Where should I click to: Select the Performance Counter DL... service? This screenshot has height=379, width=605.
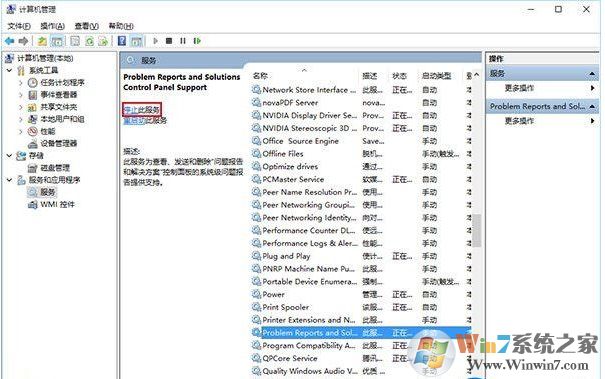361,230
